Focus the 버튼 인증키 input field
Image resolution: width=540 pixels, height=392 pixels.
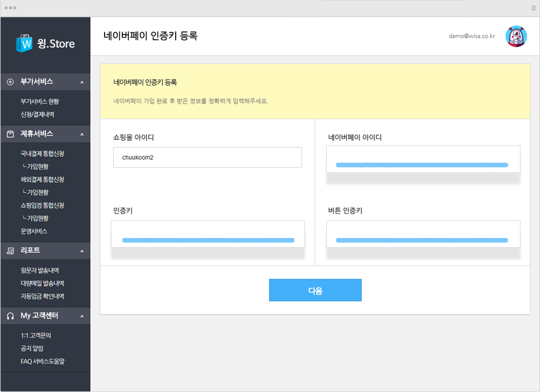423,234
